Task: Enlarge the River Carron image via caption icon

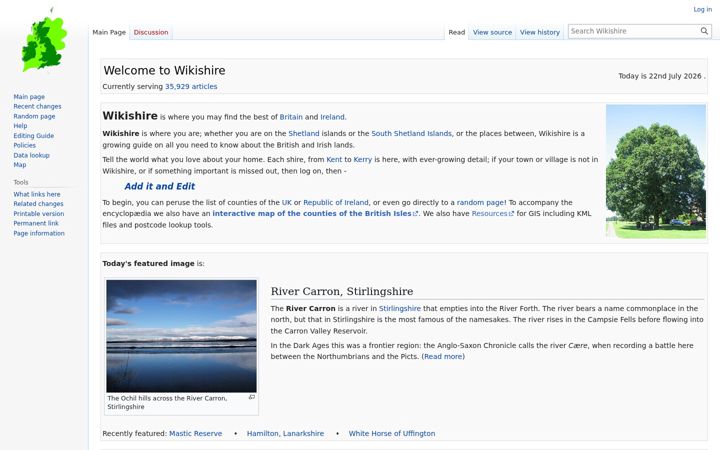Action: [x=252, y=397]
